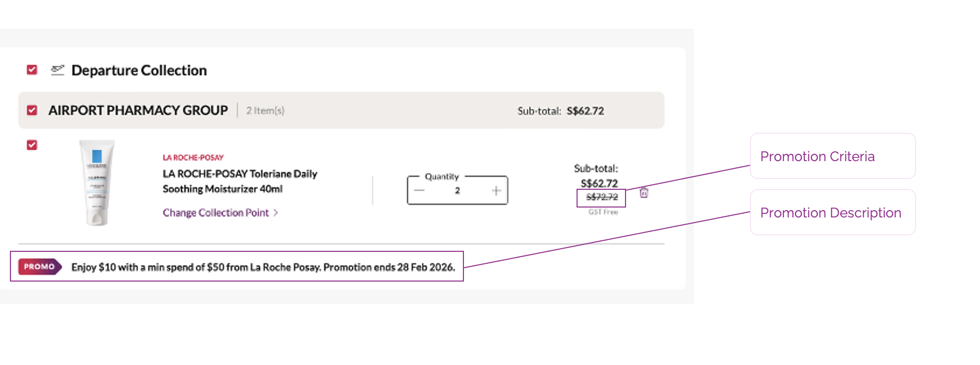Image resolution: width=980 pixels, height=365 pixels.
Task: Open the Change Collection Point link
Action: tap(215, 213)
